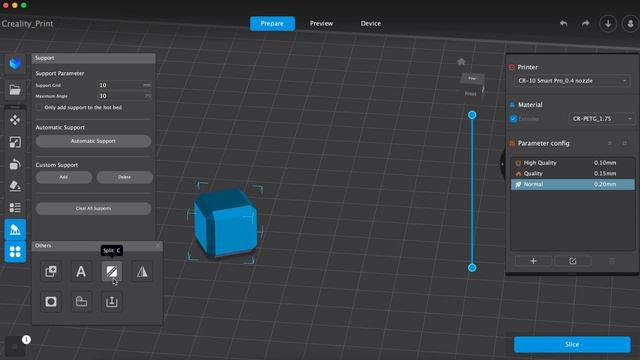Enable only add support to hot bed
640x360 pixels.
[x=39, y=107]
